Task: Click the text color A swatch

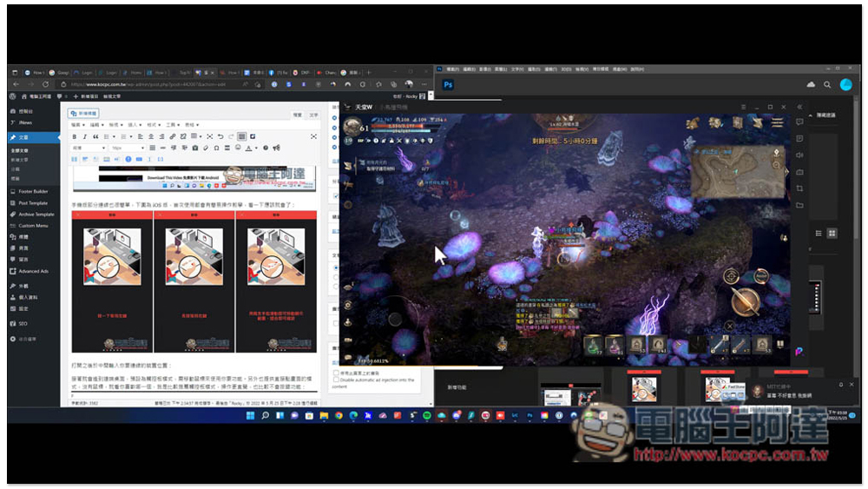Action: [248, 148]
